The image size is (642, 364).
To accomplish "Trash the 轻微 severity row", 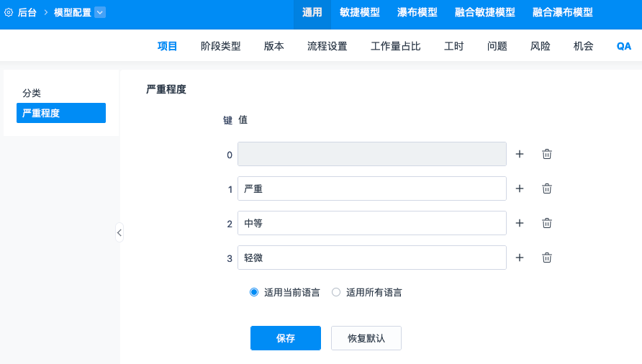I will (x=547, y=258).
